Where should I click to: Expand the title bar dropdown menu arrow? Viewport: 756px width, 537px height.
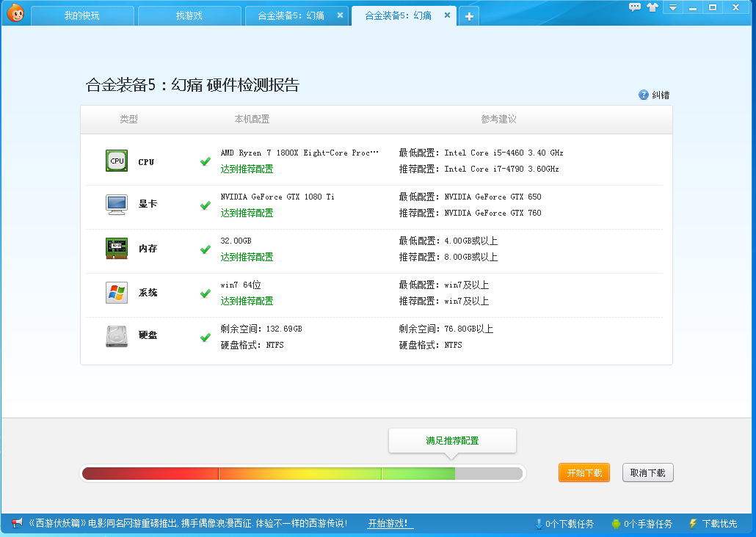pyautogui.click(x=673, y=7)
